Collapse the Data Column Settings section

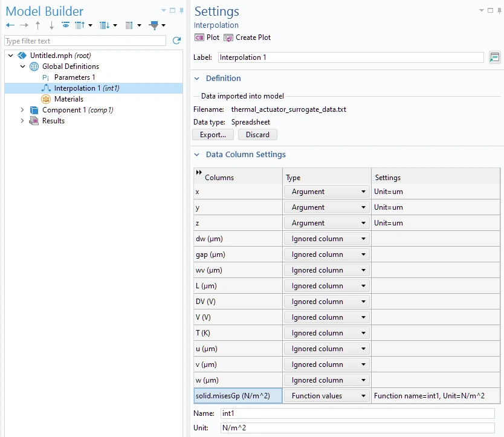coord(196,155)
